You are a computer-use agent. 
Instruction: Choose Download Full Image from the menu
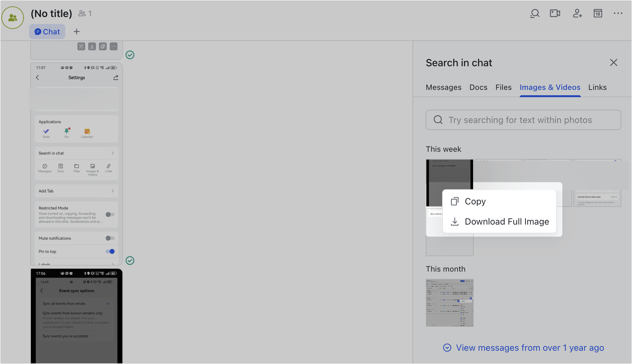pos(499,221)
